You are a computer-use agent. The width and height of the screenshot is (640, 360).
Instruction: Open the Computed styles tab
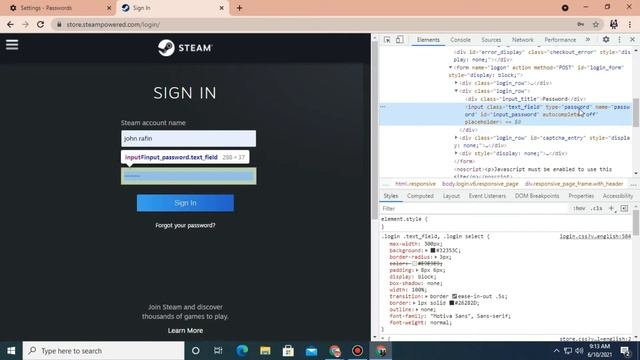(420, 196)
